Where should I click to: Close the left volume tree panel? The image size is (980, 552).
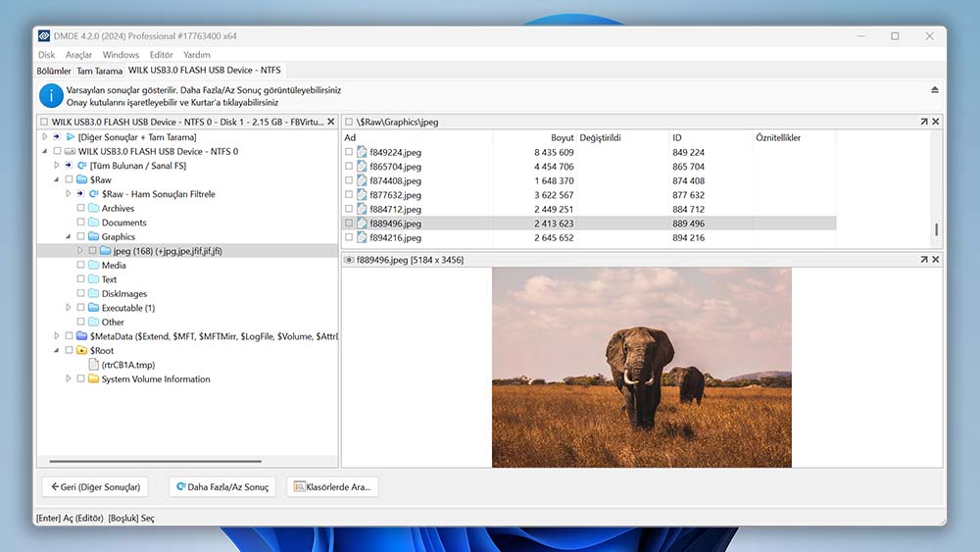tap(331, 122)
